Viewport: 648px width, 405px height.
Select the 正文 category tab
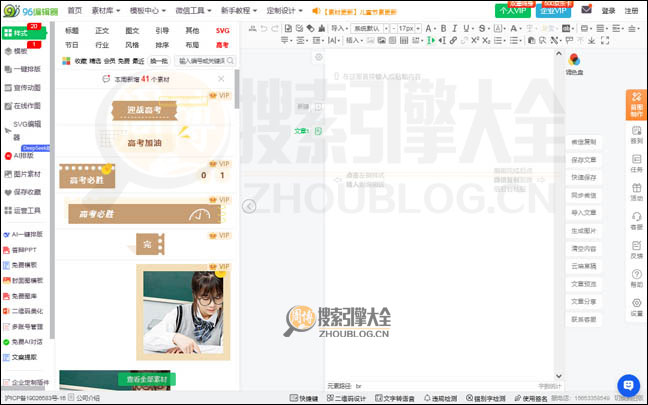[x=102, y=31]
